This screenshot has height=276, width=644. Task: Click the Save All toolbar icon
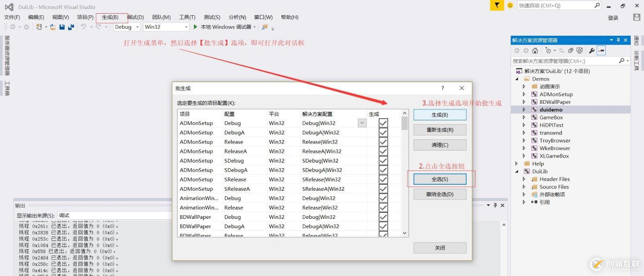coord(71,27)
